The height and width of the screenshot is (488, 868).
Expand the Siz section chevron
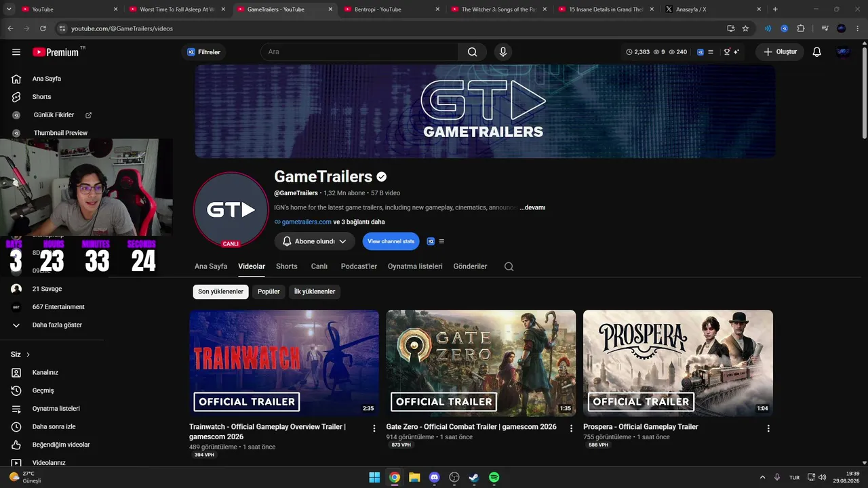28,354
